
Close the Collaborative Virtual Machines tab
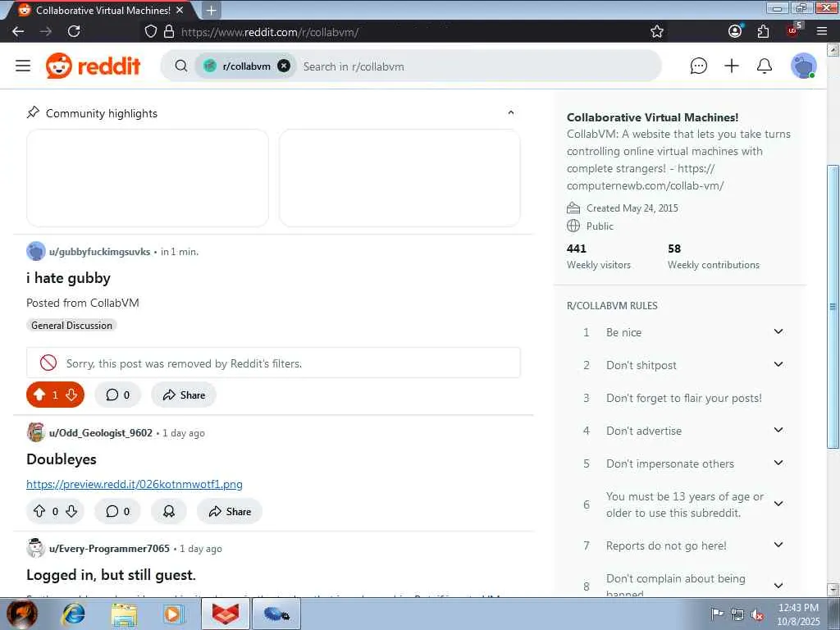click(x=180, y=10)
